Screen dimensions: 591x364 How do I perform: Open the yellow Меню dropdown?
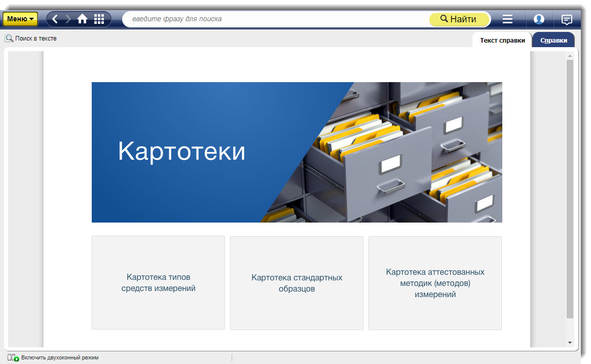pyautogui.click(x=20, y=19)
